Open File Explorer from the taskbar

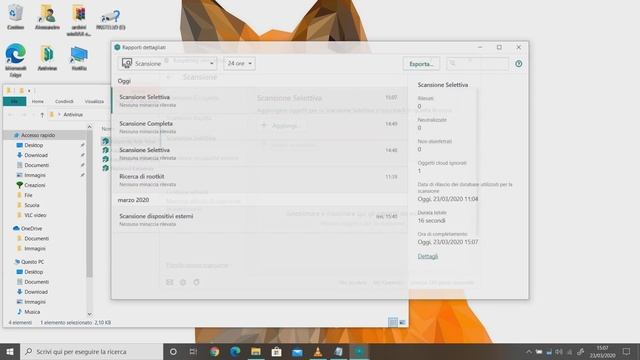[256, 351]
